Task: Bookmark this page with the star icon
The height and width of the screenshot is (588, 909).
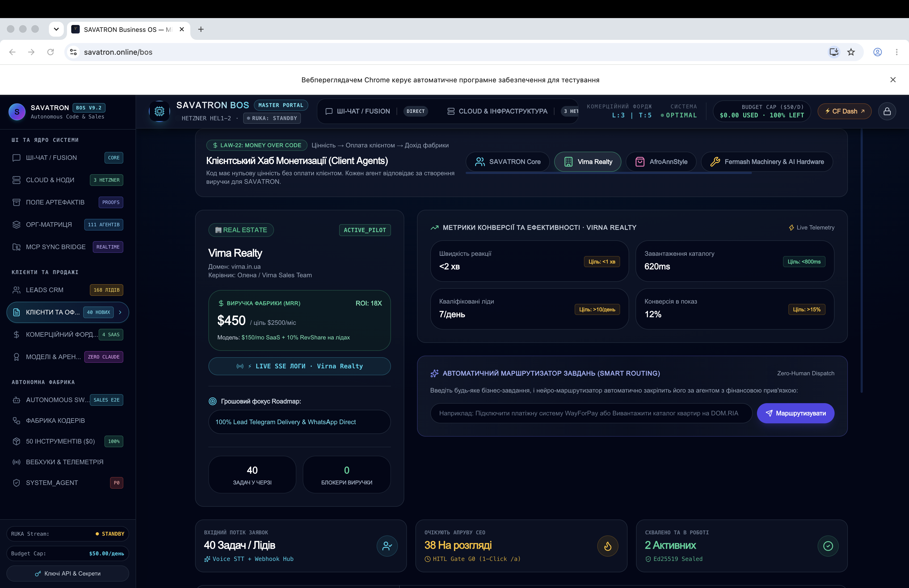Action: [851, 52]
